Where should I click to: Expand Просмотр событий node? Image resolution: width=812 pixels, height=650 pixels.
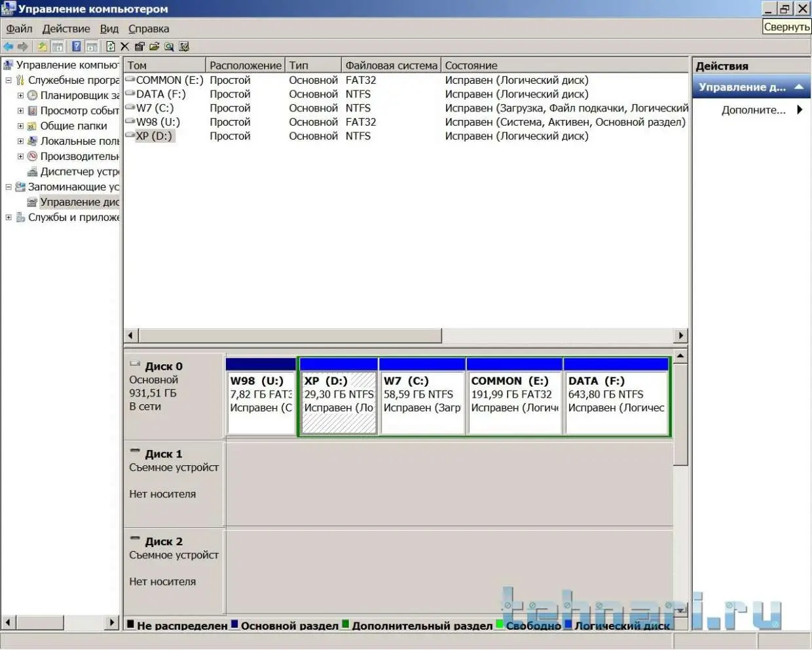pos(20,111)
